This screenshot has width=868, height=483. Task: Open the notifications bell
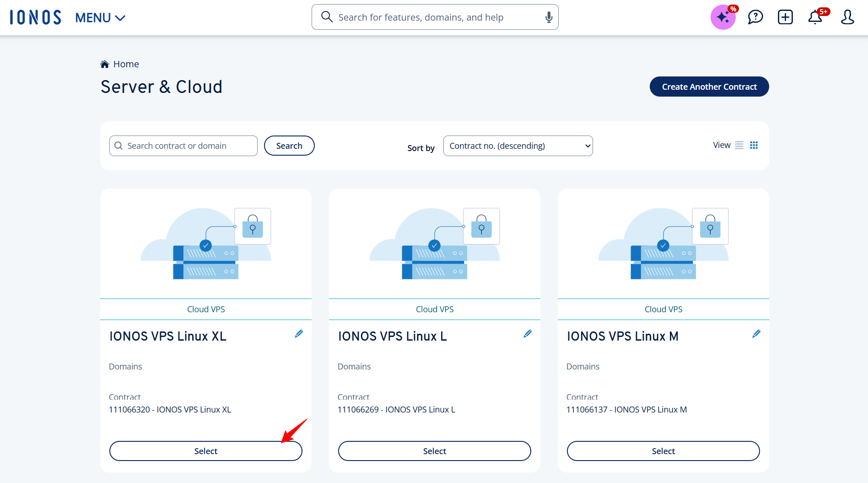pos(815,17)
